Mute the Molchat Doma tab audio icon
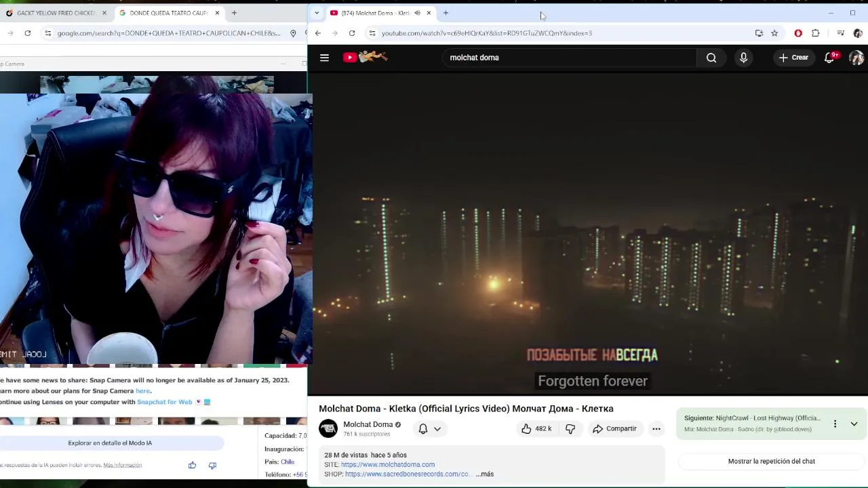Image resolution: width=868 pixels, height=488 pixels. pyautogui.click(x=417, y=13)
